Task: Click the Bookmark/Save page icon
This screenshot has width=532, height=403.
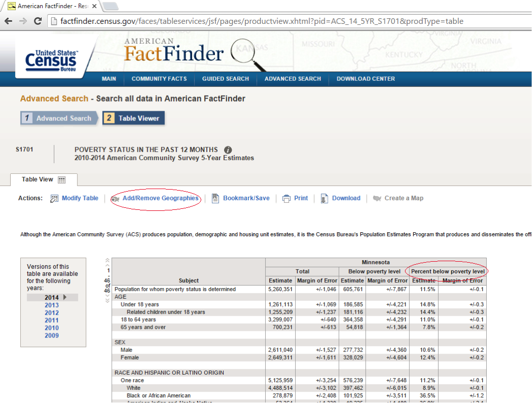Action: (215, 198)
